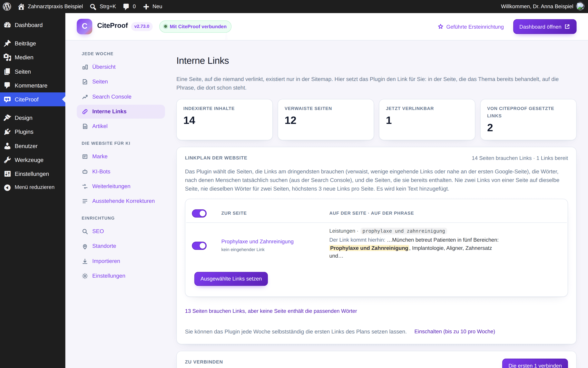The image size is (588, 368).
Task: Open the WordPress Benutzer menu
Action: click(x=32, y=146)
